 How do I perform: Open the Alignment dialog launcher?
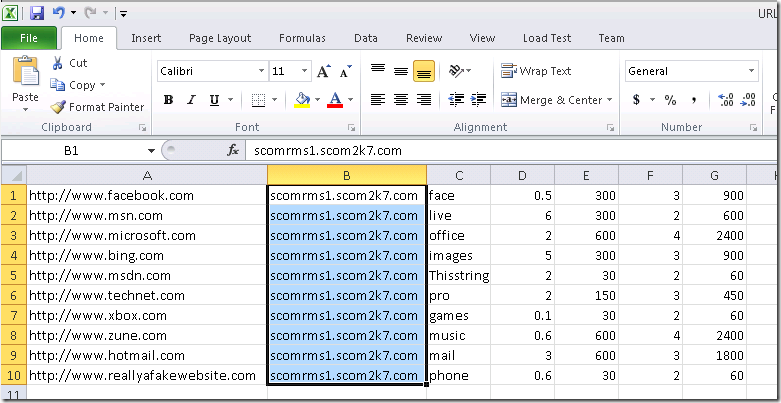click(x=610, y=128)
